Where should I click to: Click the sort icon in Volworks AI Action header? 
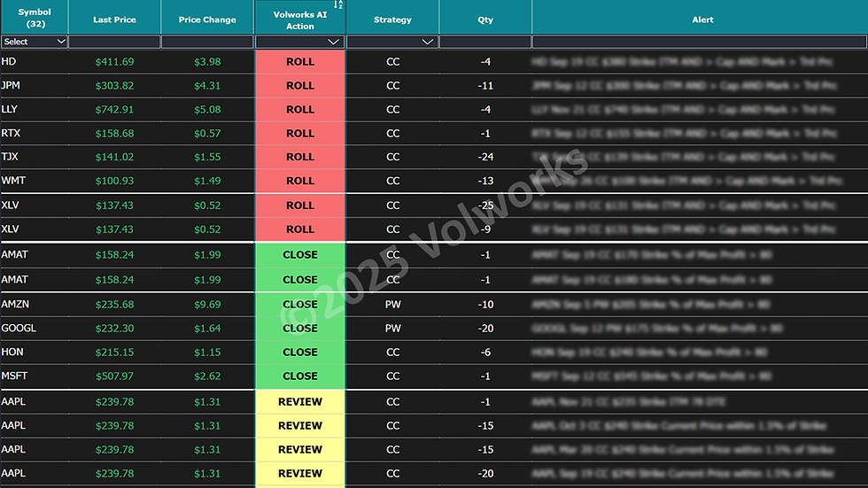(x=338, y=4)
